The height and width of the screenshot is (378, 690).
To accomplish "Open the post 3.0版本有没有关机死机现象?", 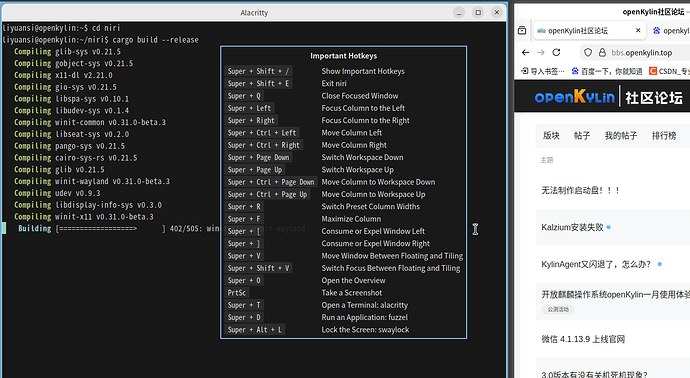I will tap(594, 374).
